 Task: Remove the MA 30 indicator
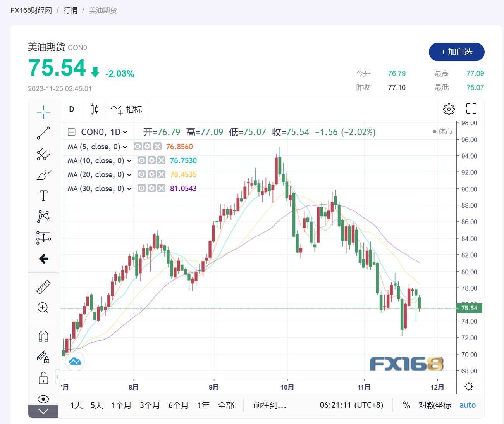pyautogui.click(x=162, y=188)
